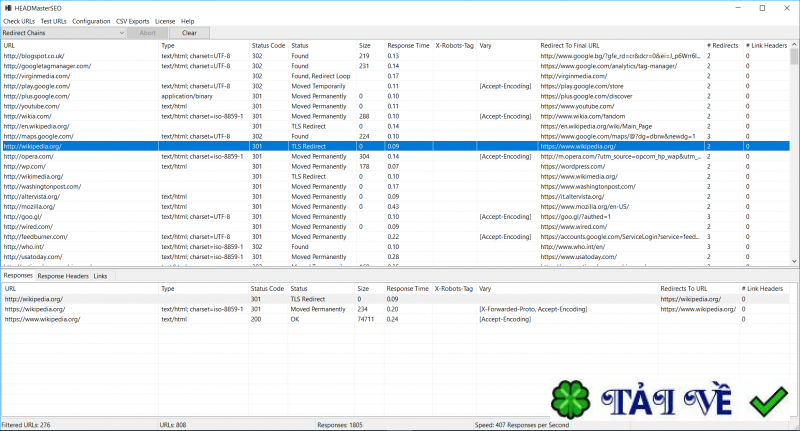Click the Abort button

pyautogui.click(x=147, y=33)
